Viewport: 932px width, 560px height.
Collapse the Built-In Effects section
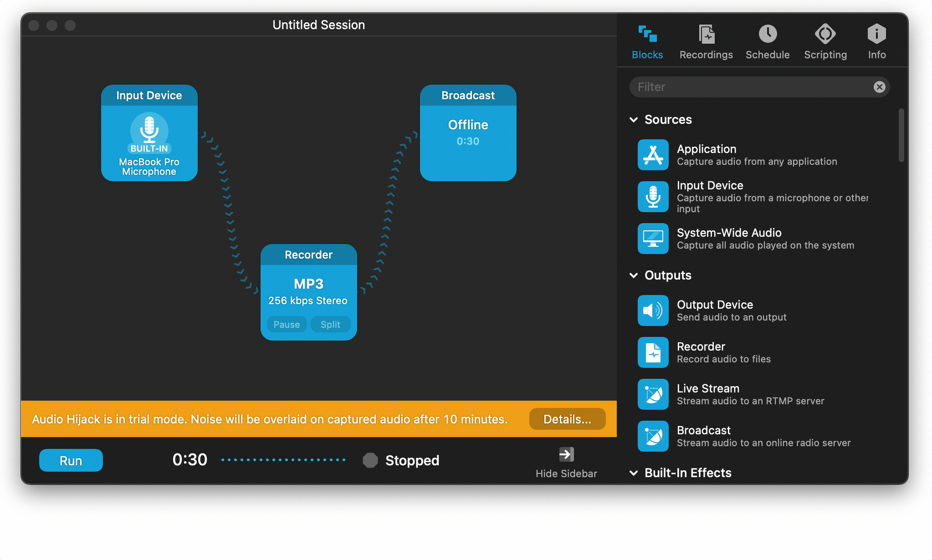[633, 473]
